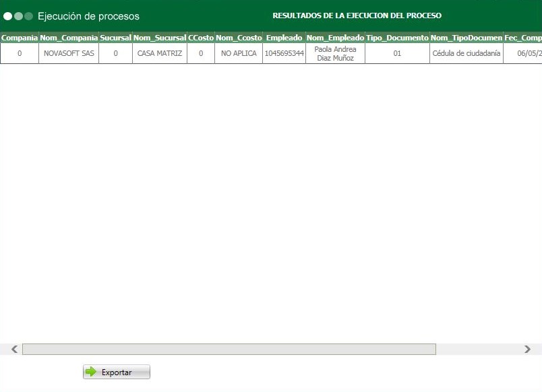
Task: Sort by the Compania column header
Action: [19, 38]
